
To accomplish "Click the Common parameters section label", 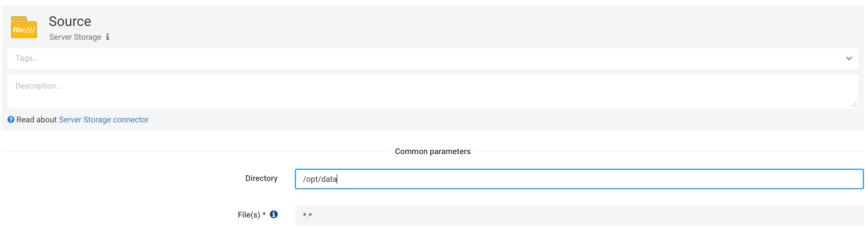I will tap(433, 151).
